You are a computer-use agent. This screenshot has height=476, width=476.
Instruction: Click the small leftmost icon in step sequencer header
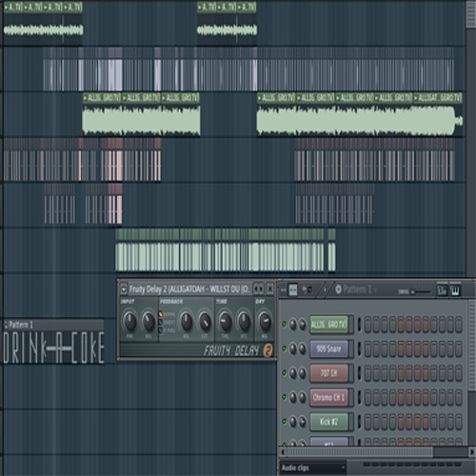pos(284,290)
